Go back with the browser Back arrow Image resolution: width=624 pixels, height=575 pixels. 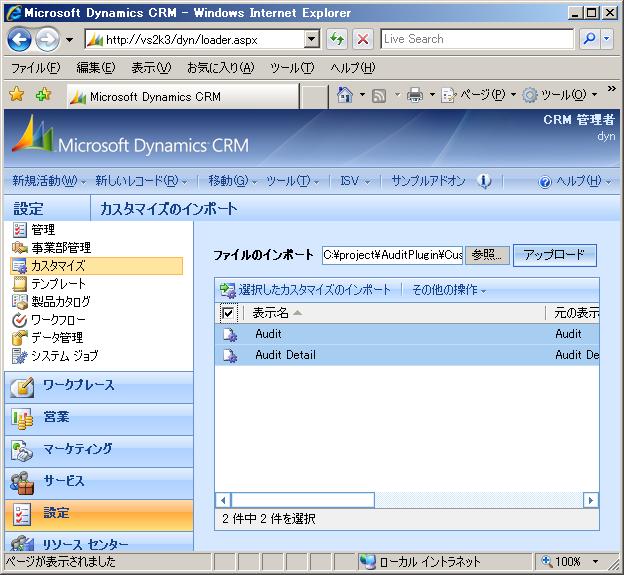coord(20,39)
